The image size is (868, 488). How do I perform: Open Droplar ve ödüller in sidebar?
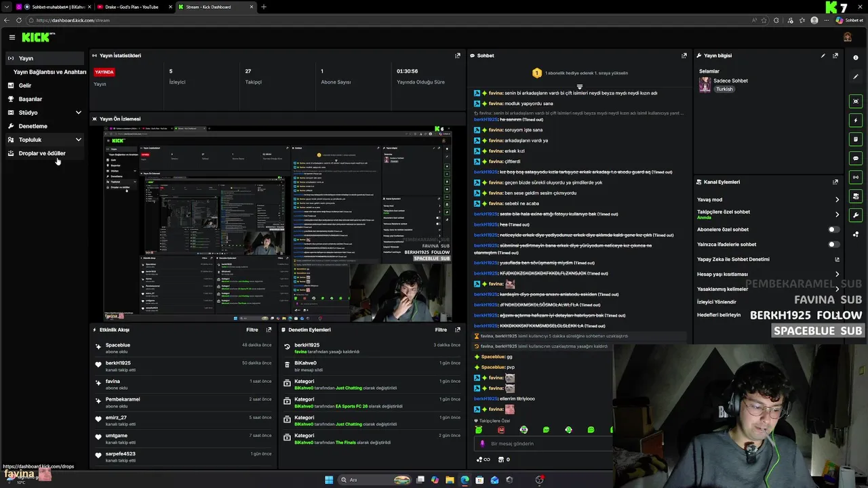pos(45,153)
